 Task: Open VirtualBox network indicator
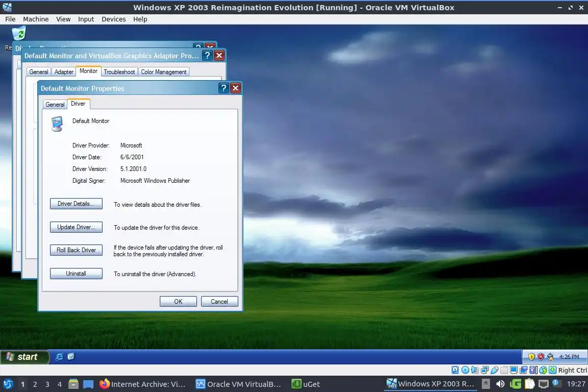coord(484,370)
